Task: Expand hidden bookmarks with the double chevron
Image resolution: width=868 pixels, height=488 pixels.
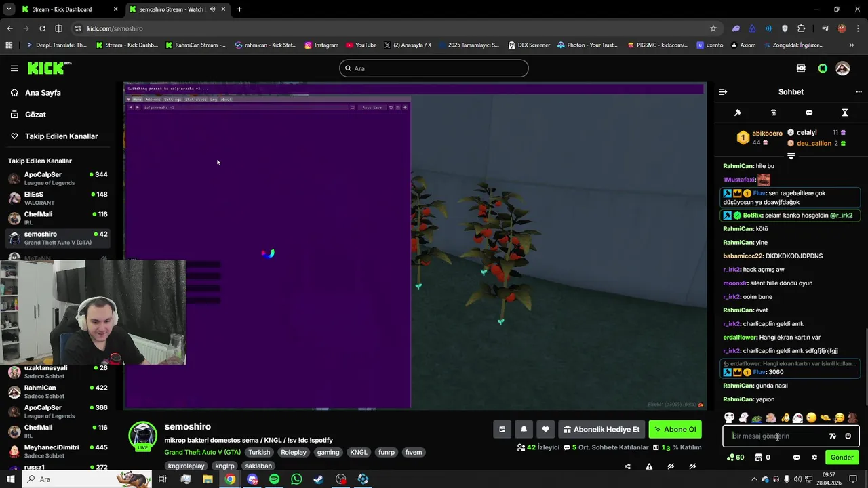Action: click(852, 45)
